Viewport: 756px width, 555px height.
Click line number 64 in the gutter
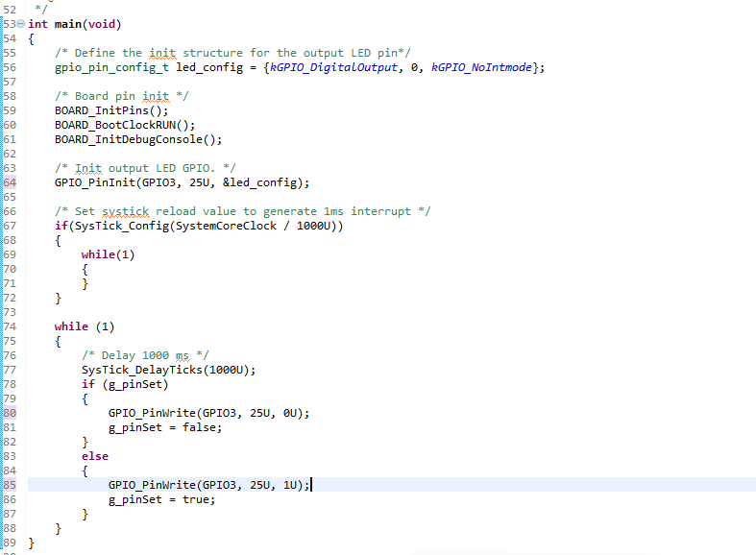point(10,182)
